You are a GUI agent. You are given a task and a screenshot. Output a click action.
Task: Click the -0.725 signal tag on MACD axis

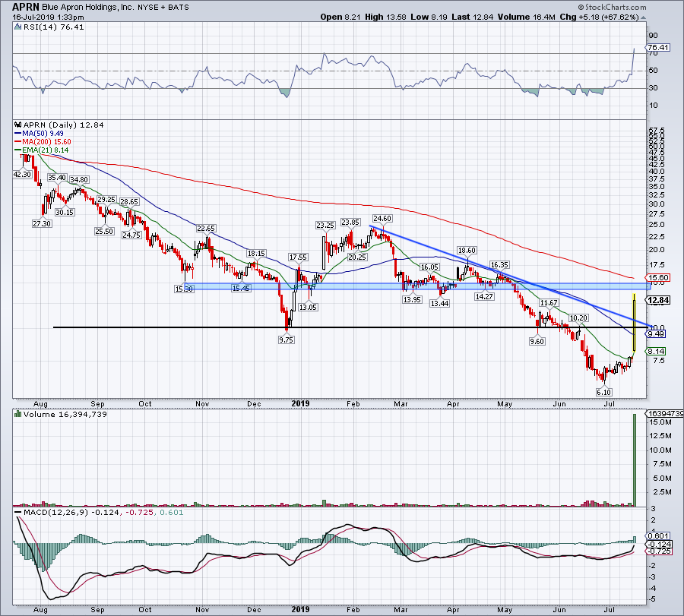[659, 551]
